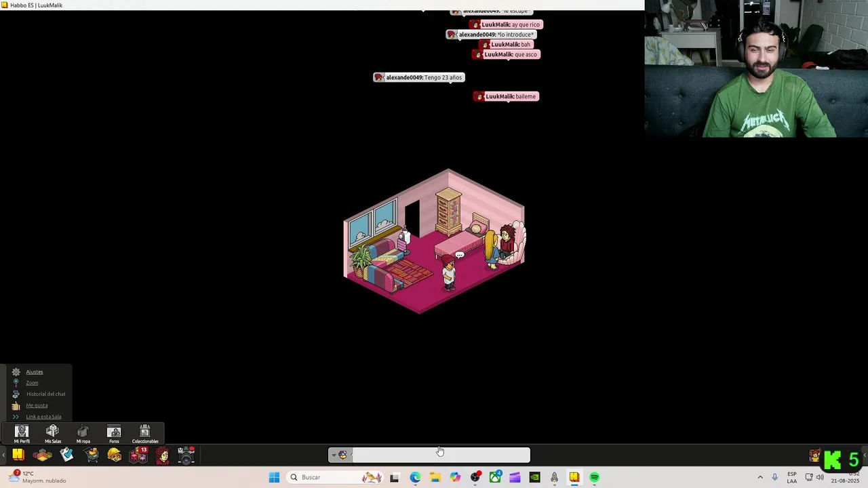868x488 pixels.
Task: Open Mi Perfil from the avatar menu
Action: point(22,434)
